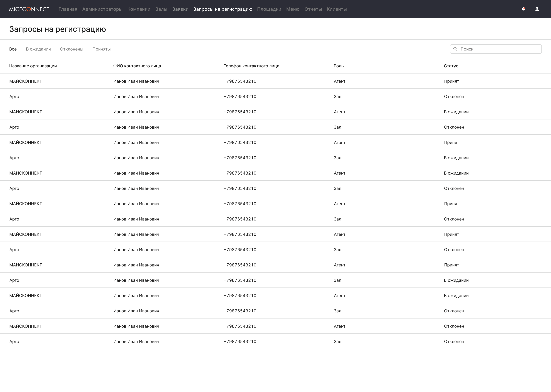Open the Клиенты section
Screen dimensions: 551x392
click(337, 9)
